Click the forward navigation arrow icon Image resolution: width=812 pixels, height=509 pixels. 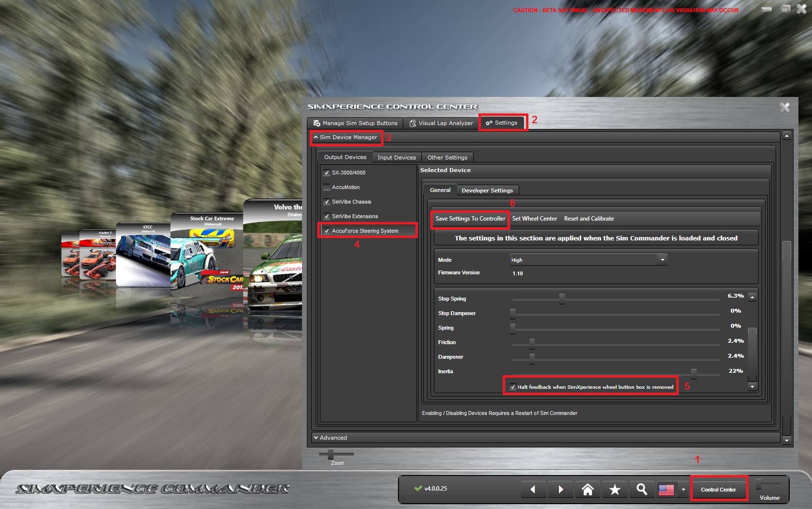click(560, 489)
